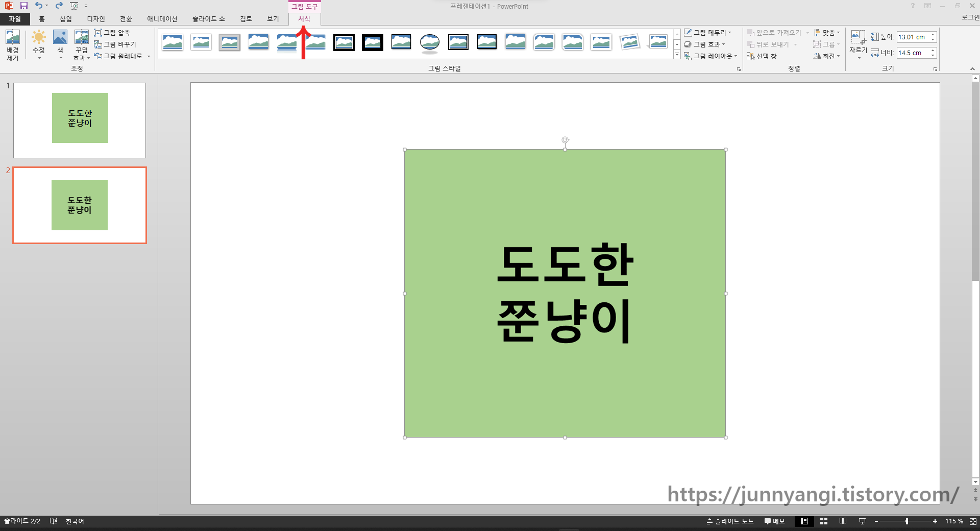The width and height of the screenshot is (980, 531).
Task: Open the 그룹 group dropdown
Action: click(x=826, y=44)
